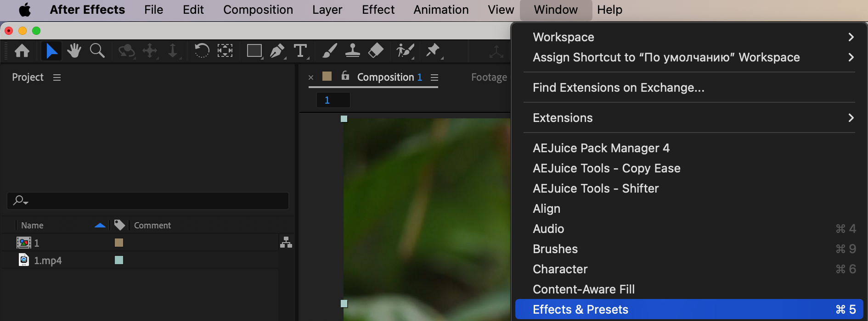Screen dimensions: 868x321
Task: Select the Home icon in toolbar
Action: click(22, 50)
